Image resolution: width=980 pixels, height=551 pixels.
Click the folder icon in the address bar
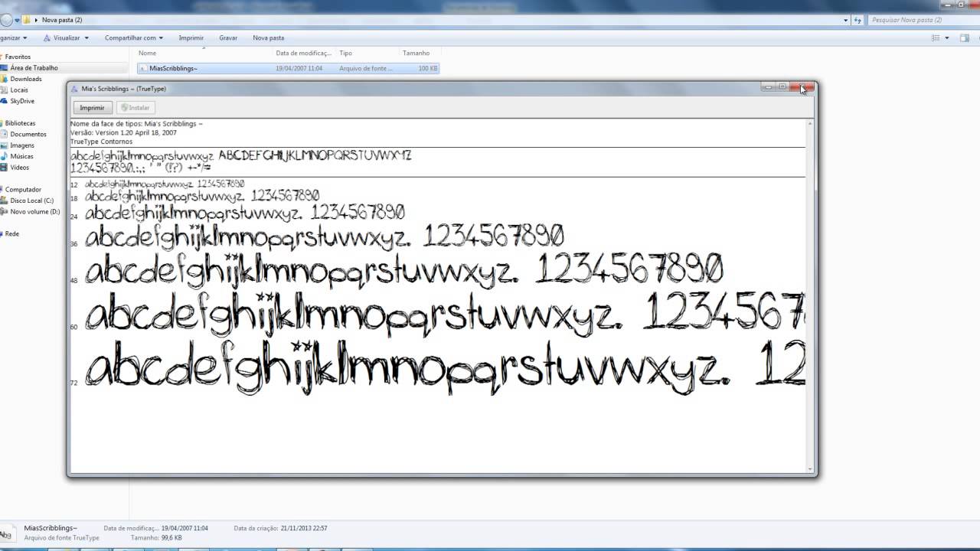click(27, 20)
